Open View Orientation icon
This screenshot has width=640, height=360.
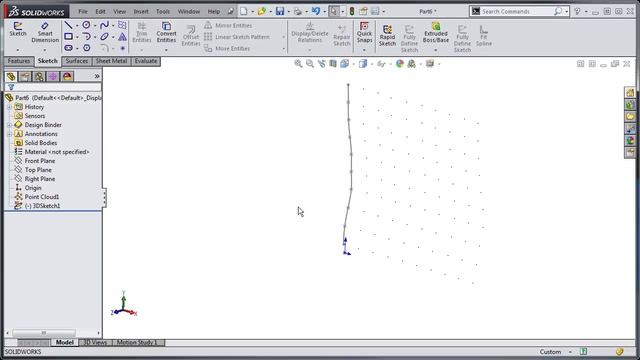tap(344, 64)
